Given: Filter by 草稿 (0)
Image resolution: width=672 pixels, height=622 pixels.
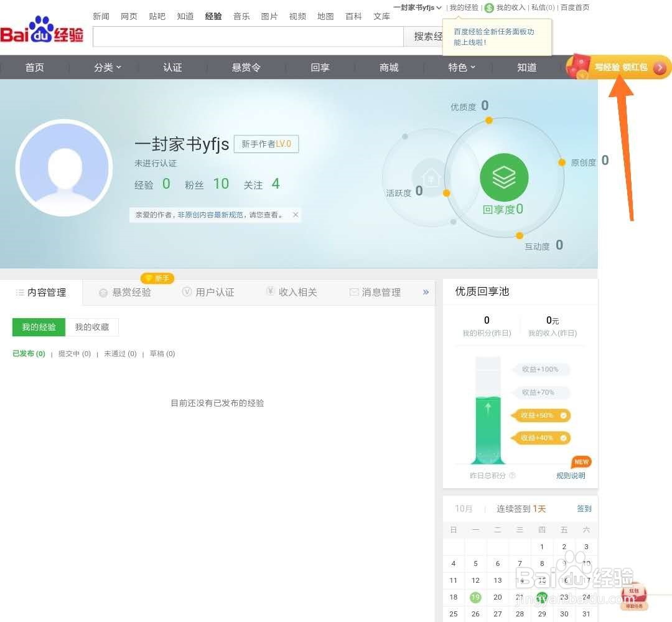Looking at the screenshot, I should click(162, 354).
